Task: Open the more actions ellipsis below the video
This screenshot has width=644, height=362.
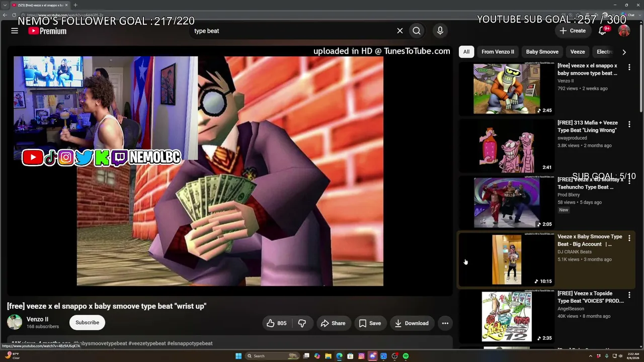Action: point(445,323)
